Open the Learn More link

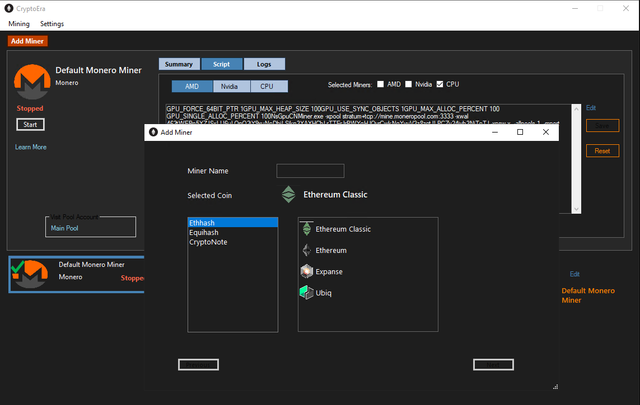click(x=31, y=147)
